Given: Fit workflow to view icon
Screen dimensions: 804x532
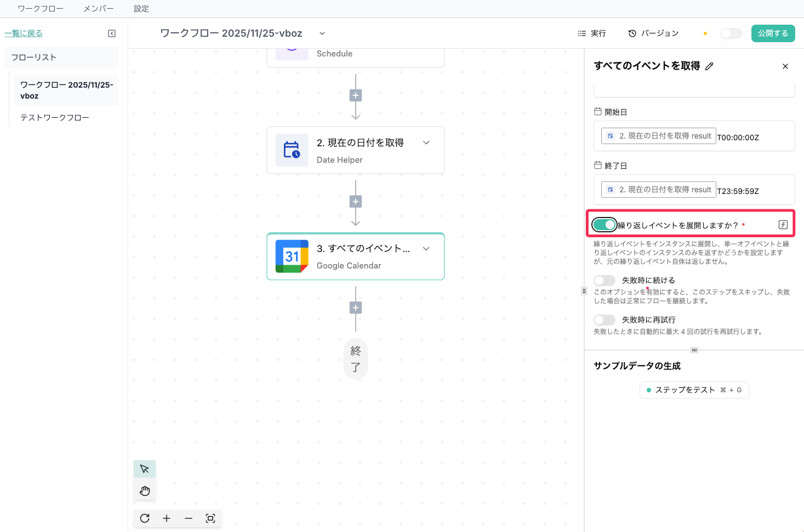Looking at the screenshot, I should 210,518.
